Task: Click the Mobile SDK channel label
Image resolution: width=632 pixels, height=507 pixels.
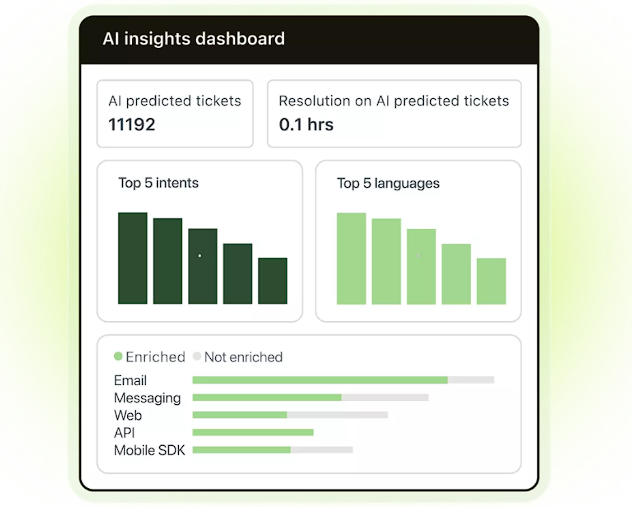Action: coord(148,450)
